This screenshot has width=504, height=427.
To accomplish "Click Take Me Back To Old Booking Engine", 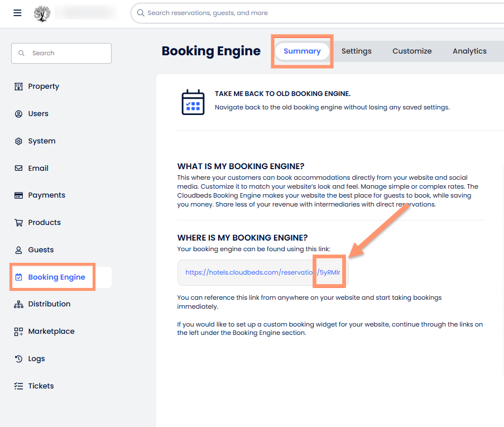I will coord(282,94).
